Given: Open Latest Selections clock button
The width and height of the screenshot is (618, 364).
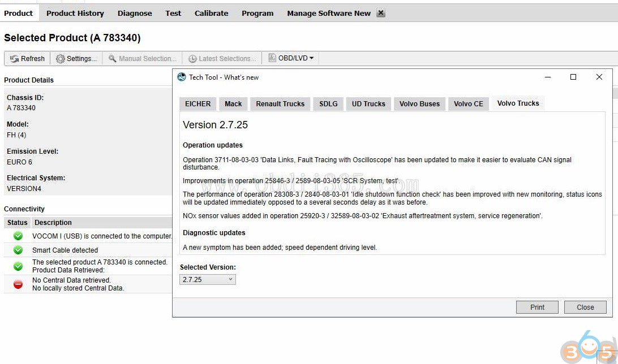Looking at the screenshot, I should click(x=222, y=59).
